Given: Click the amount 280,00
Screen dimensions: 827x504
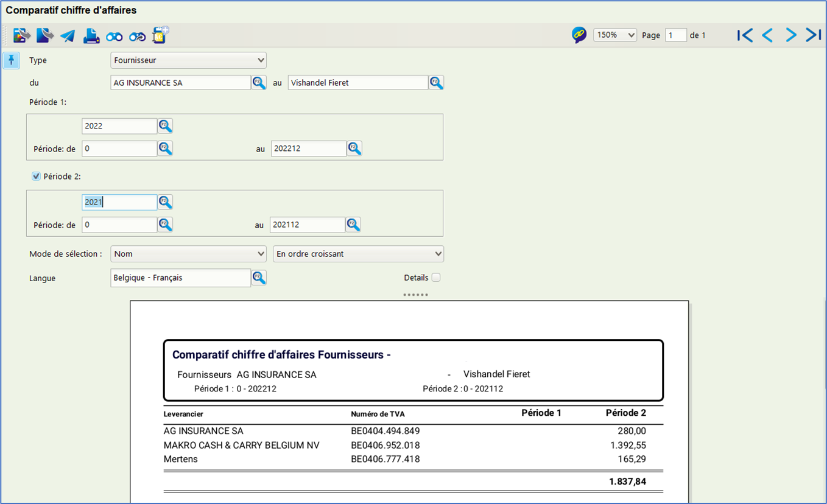Looking at the screenshot, I should tap(632, 431).
